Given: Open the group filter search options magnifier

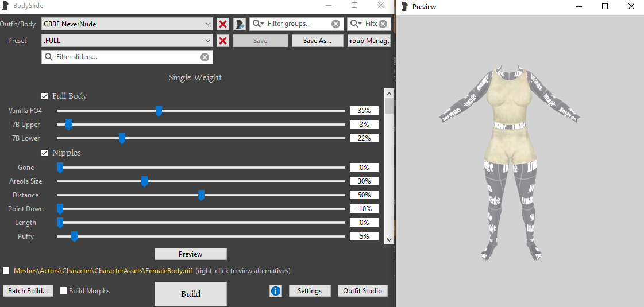Looking at the screenshot, I should (x=259, y=24).
